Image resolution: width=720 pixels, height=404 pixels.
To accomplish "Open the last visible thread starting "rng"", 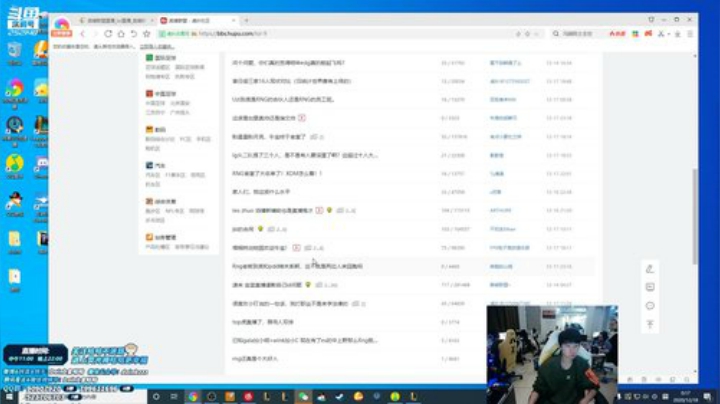I will (x=255, y=359).
